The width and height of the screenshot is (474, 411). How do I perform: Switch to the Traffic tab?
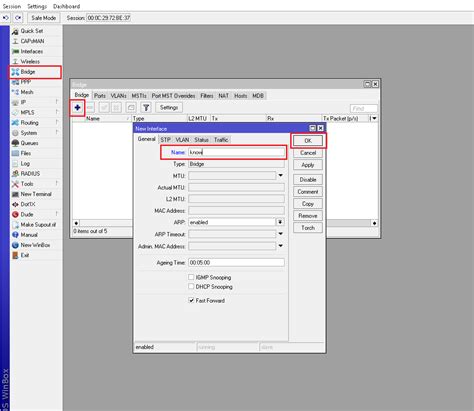(x=221, y=140)
